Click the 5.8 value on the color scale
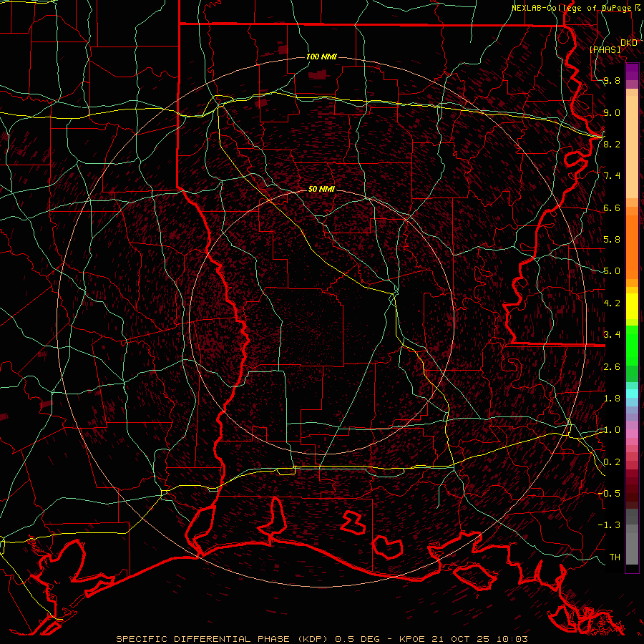Screen dimensions: 644x644 (x=612, y=240)
